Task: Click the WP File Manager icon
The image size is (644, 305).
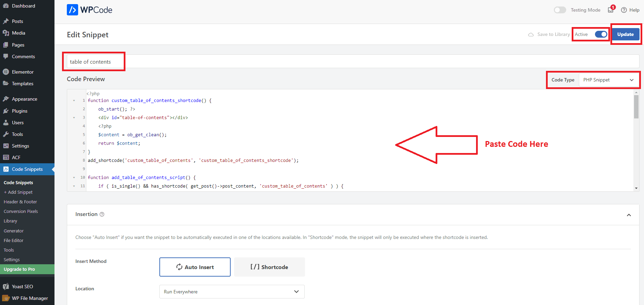Action: (6, 298)
